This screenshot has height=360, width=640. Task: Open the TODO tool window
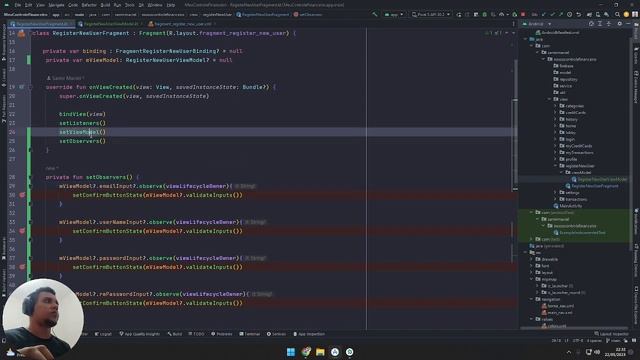pos(196,334)
